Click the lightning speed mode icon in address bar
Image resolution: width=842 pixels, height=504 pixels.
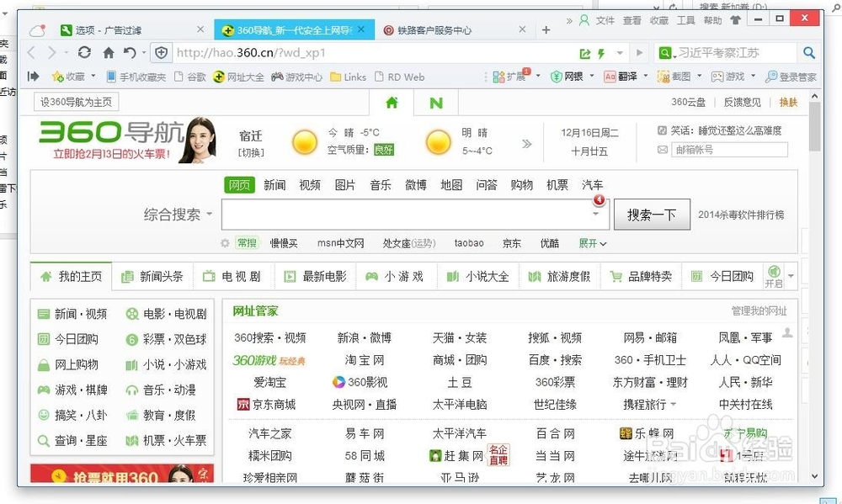(601, 53)
